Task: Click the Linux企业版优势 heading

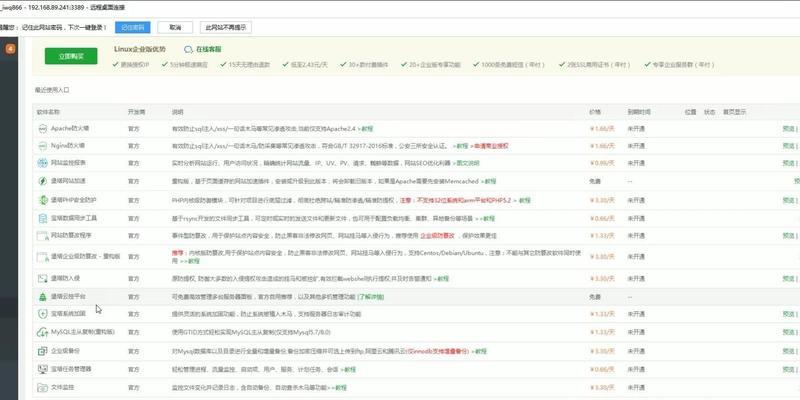Action: [x=140, y=49]
